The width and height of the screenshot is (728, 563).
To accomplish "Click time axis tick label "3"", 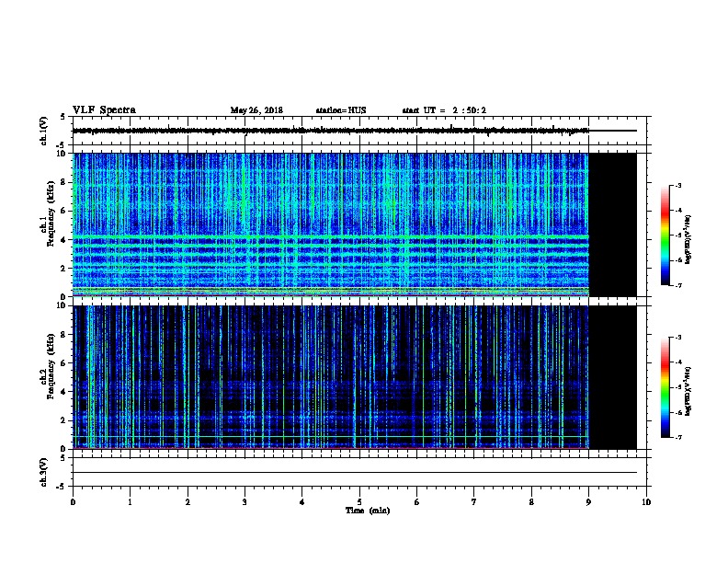I will point(245,502).
